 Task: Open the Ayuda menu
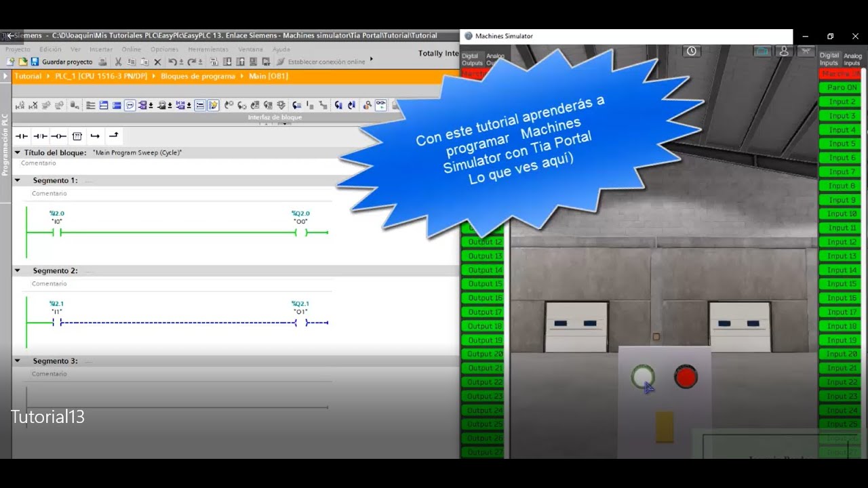click(281, 49)
